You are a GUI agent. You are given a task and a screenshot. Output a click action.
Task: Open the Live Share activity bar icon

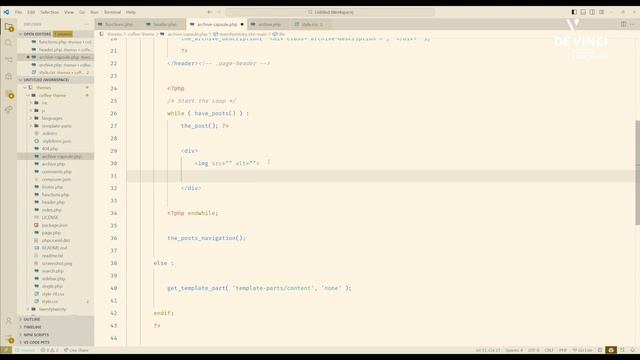[x=9, y=110]
